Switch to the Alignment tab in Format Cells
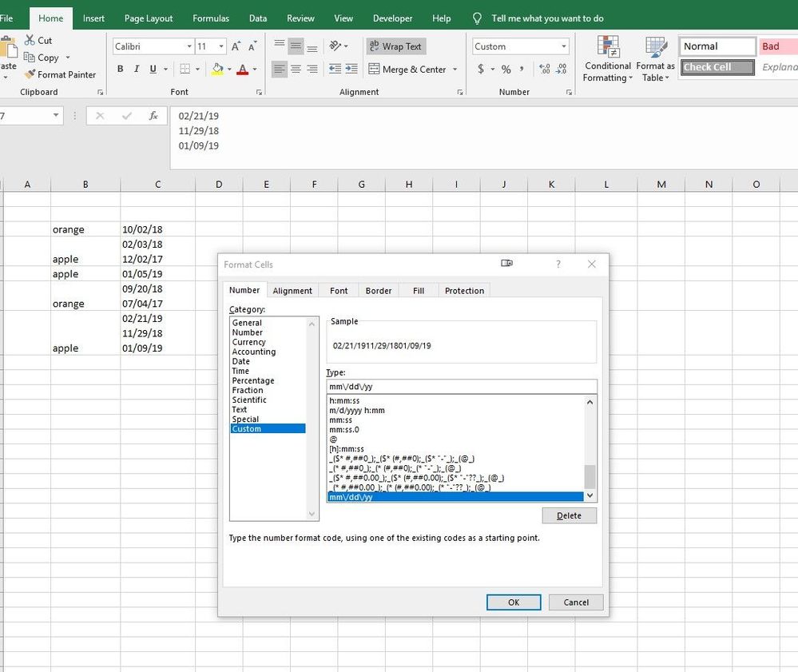 coord(292,290)
